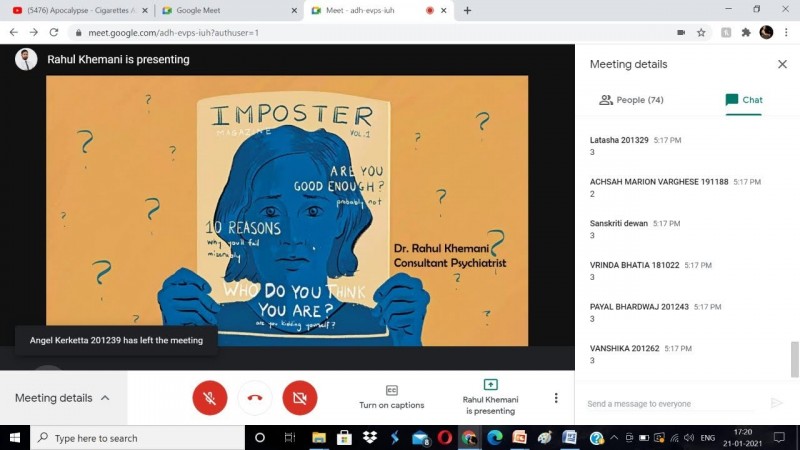800x450 pixels.
Task: Open a new browser tab
Action: (467, 10)
